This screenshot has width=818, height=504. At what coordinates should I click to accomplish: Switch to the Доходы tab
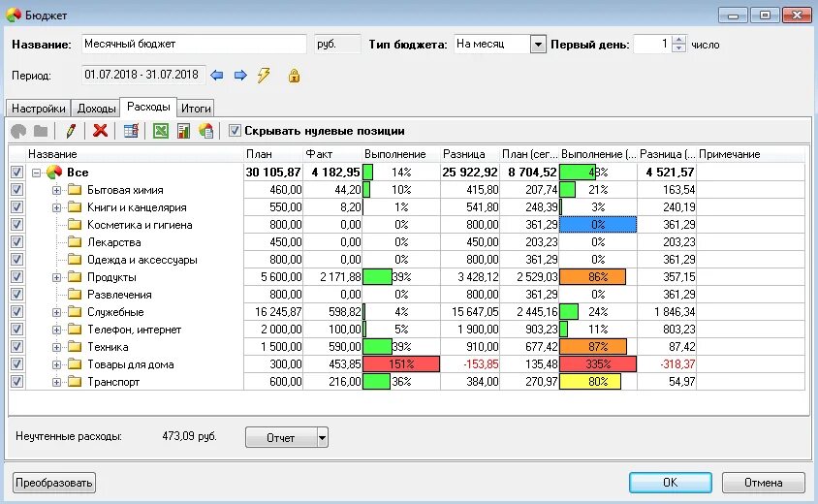point(96,109)
